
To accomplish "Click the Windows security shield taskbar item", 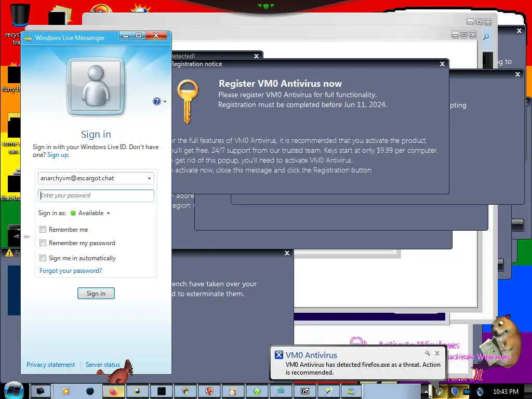I will pyautogui.click(x=185, y=392).
